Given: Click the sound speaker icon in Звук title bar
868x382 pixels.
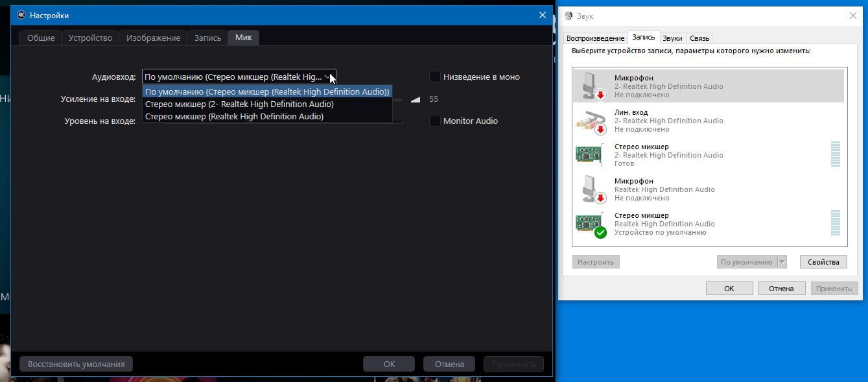Looking at the screenshot, I should [x=569, y=16].
